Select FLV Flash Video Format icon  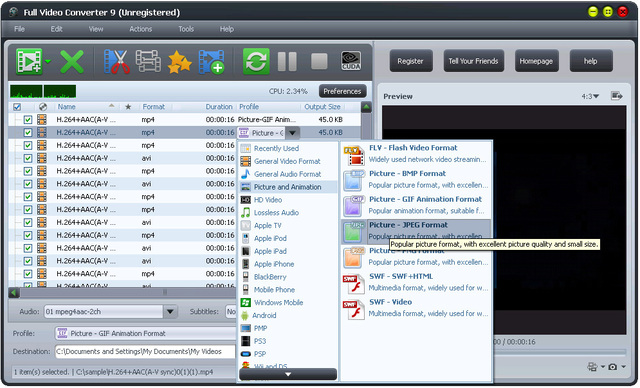(353, 155)
